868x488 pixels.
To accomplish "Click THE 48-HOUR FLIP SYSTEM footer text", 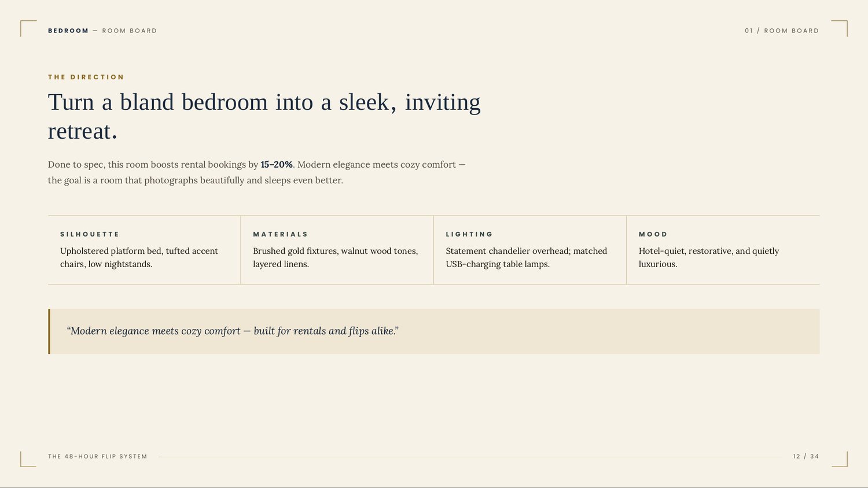I will (x=98, y=456).
